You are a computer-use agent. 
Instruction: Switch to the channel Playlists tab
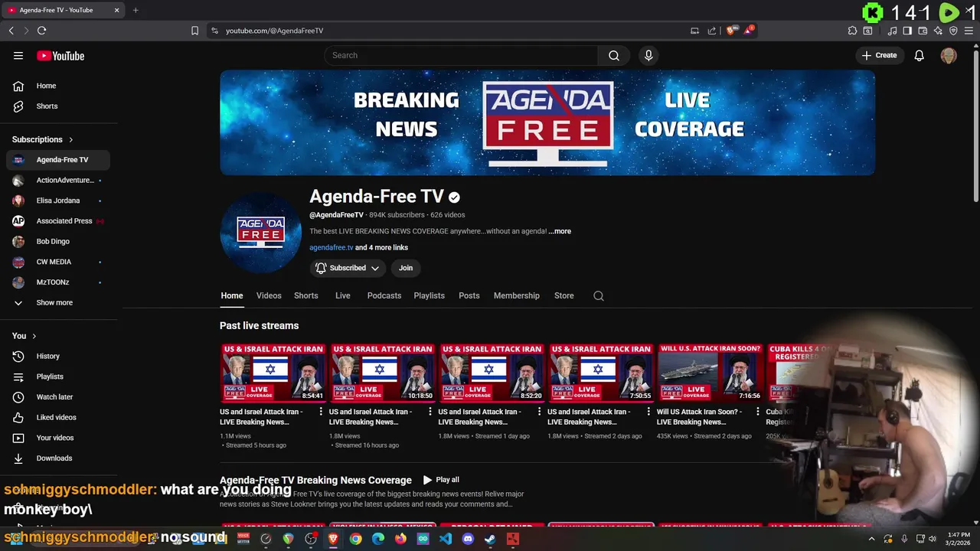tap(430, 295)
